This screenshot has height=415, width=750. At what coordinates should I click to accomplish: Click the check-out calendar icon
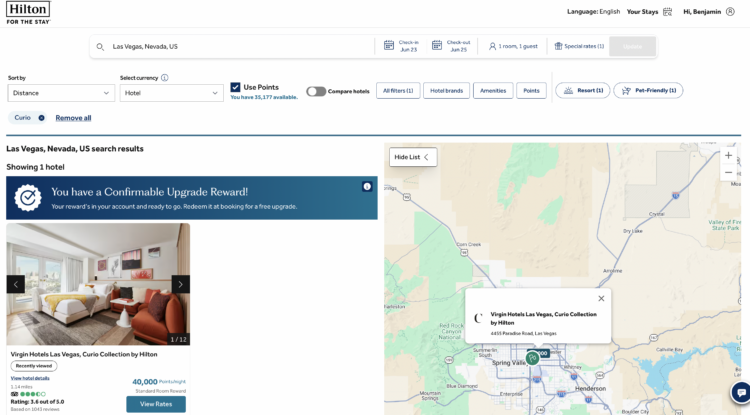[x=437, y=46]
